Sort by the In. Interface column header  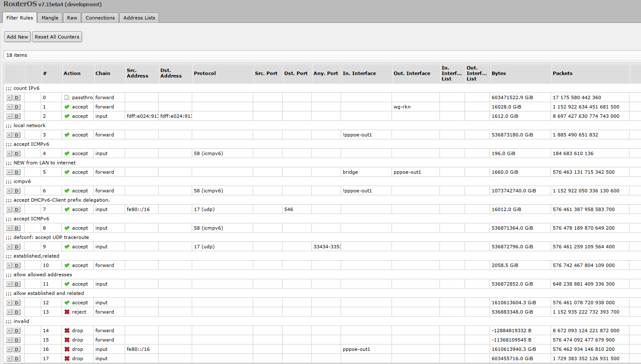pyautogui.click(x=366, y=73)
